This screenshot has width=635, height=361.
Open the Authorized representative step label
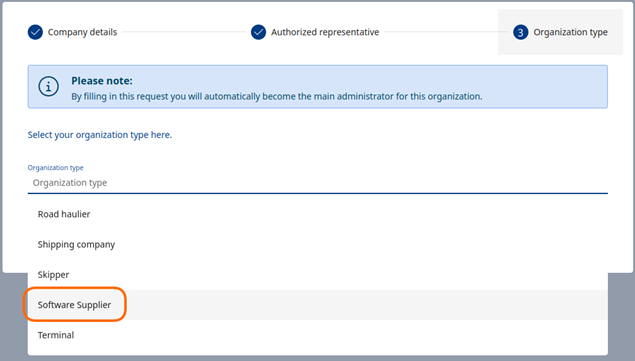(325, 32)
